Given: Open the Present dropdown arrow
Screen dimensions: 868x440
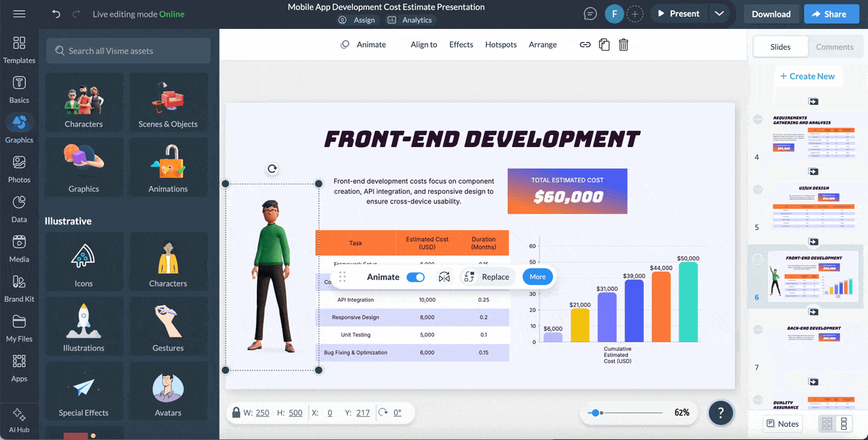Looking at the screenshot, I should click(720, 13).
